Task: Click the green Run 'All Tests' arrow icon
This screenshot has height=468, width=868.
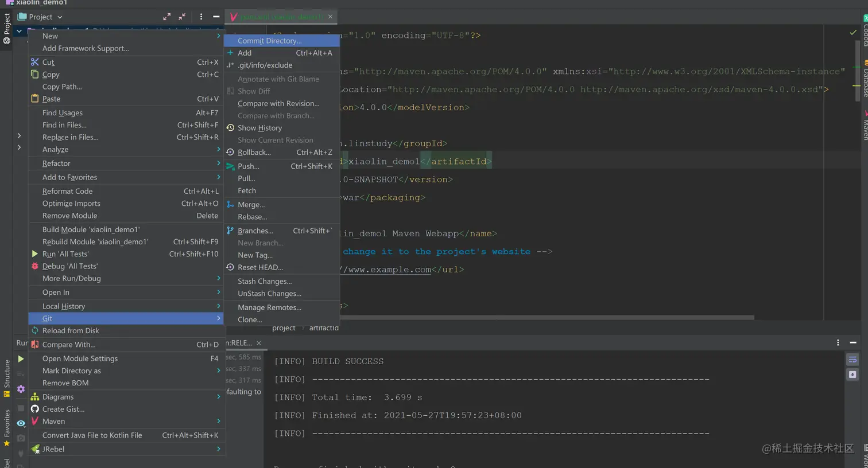Action: 35,253
